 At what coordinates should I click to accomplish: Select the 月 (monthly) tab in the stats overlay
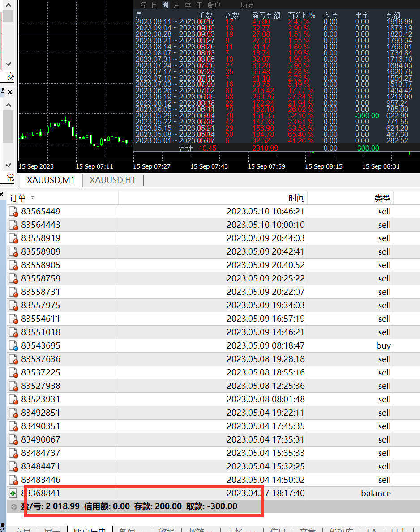coord(176,5)
